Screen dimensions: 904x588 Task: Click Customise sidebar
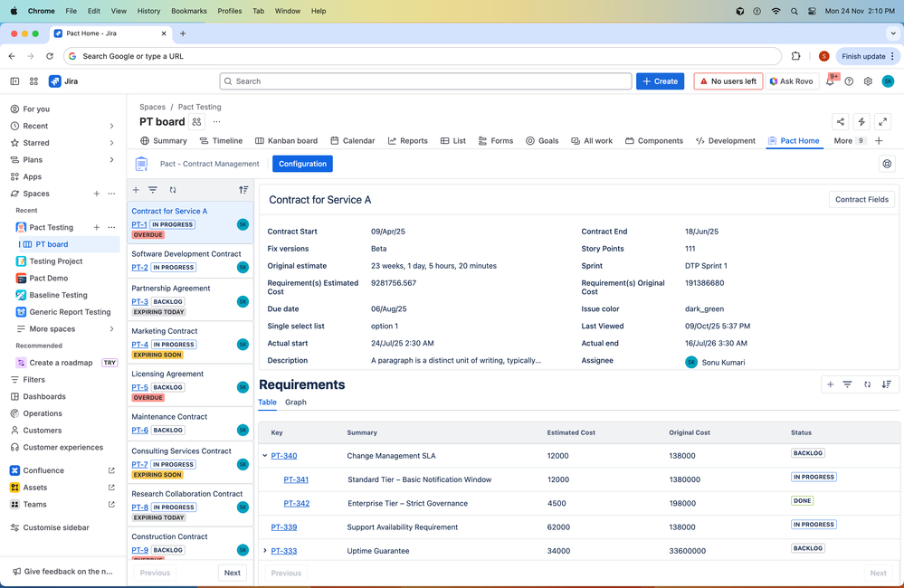tap(56, 527)
